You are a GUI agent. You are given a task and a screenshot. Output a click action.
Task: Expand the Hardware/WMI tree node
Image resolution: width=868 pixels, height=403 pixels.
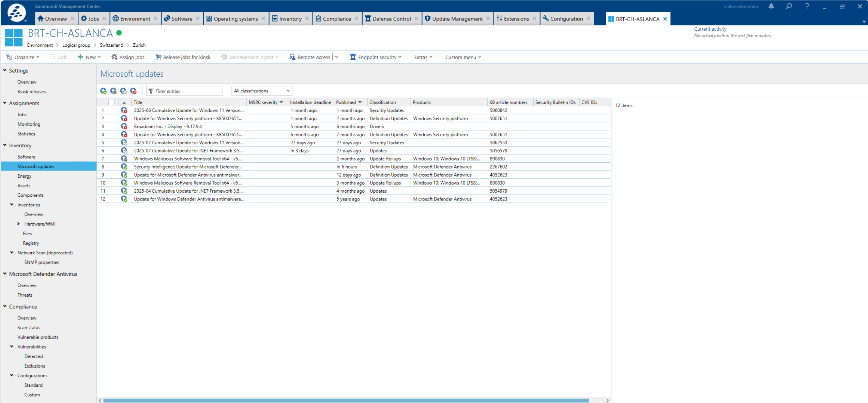pos(19,224)
